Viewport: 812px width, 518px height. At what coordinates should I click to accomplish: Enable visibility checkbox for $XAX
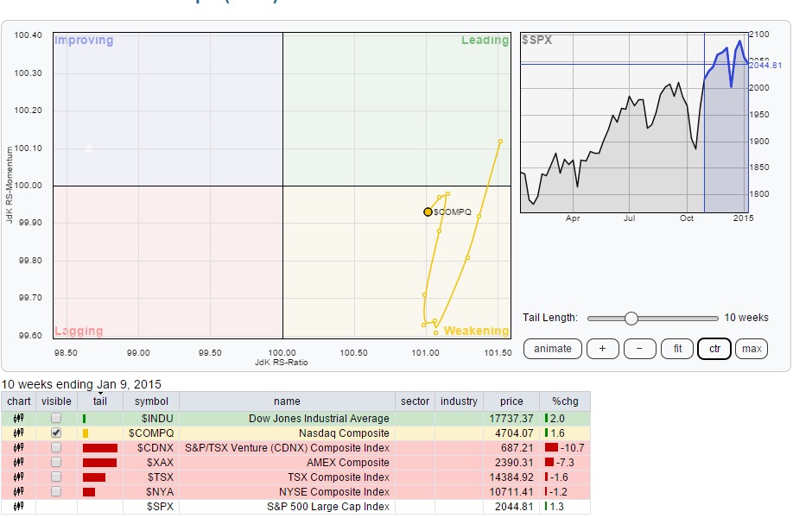[x=56, y=462]
